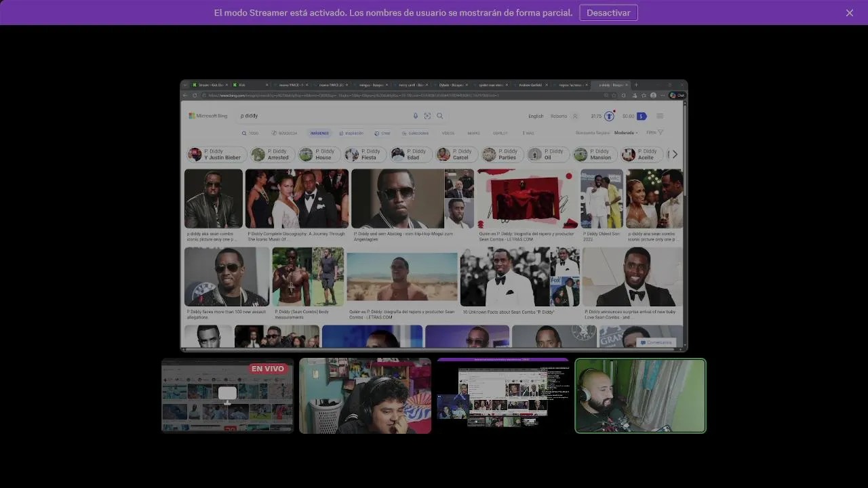Select the 'Y Justin Bieber' suggestion chip

[x=216, y=155]
